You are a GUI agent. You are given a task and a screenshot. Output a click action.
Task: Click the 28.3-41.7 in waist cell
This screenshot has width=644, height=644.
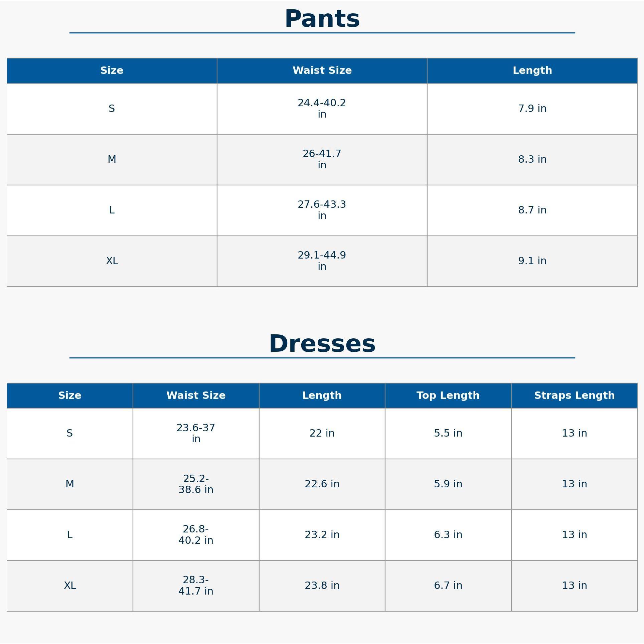pyautogui.click(x=196, y=586)
